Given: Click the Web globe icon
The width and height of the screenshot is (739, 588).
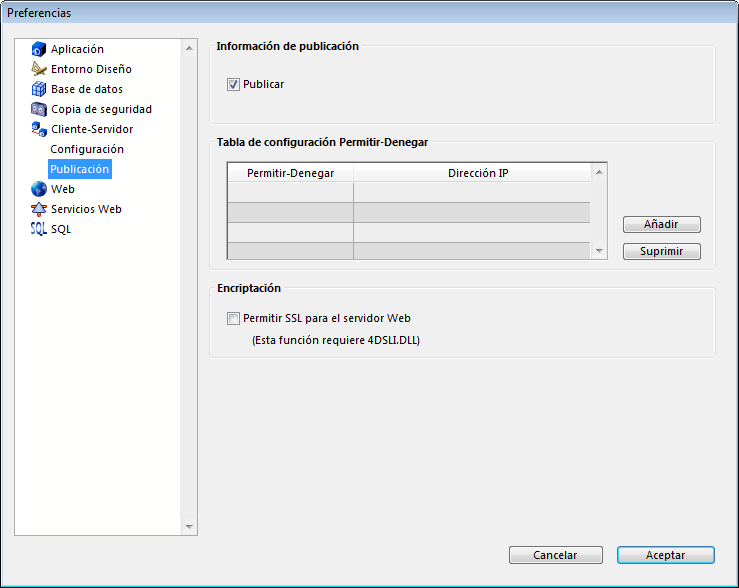Looking at the screenshot, I should coord(39,189).
